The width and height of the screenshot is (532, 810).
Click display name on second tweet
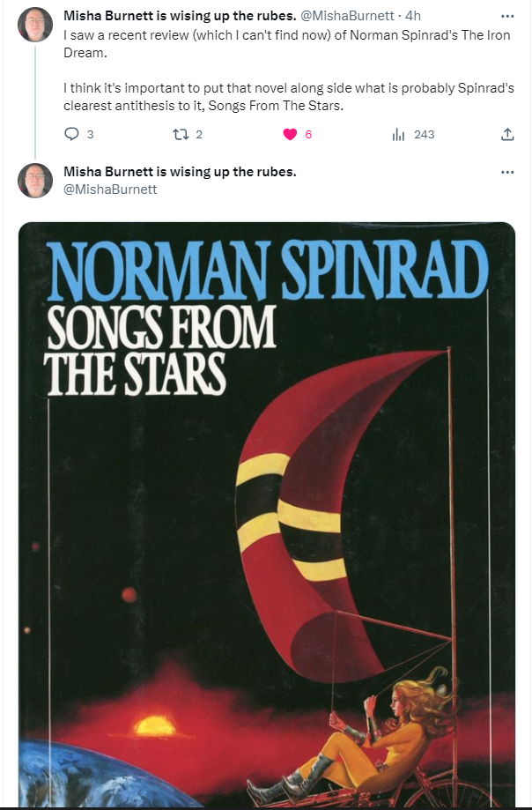[x=180, y=172]
